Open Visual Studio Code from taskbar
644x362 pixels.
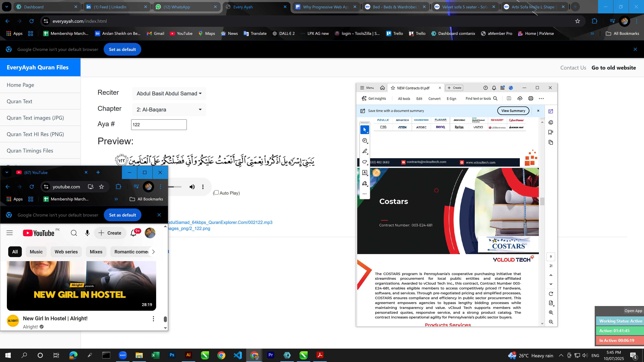[x=238, y=355]
